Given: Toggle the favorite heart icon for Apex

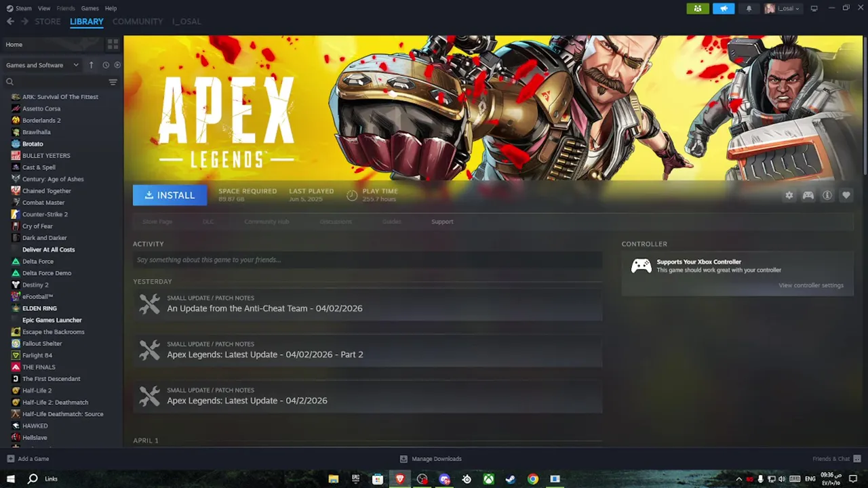Looking at the screenshot, I should pos(846,195).
